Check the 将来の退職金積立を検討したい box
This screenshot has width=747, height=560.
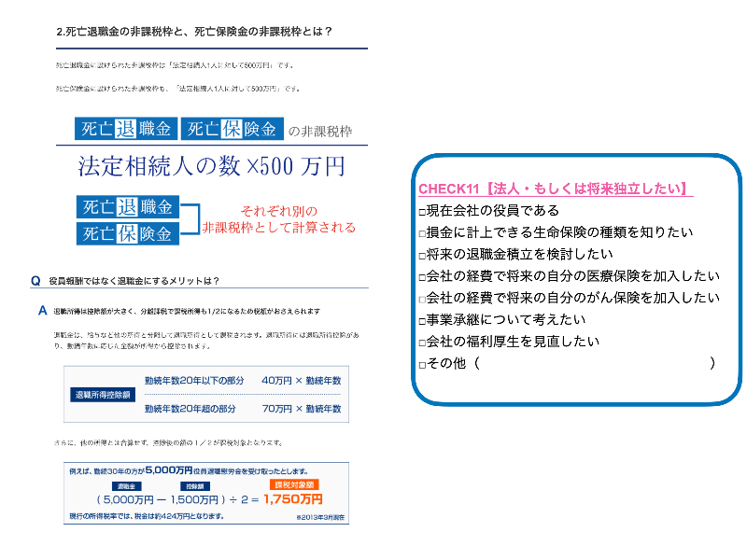[x=423, y=255]
